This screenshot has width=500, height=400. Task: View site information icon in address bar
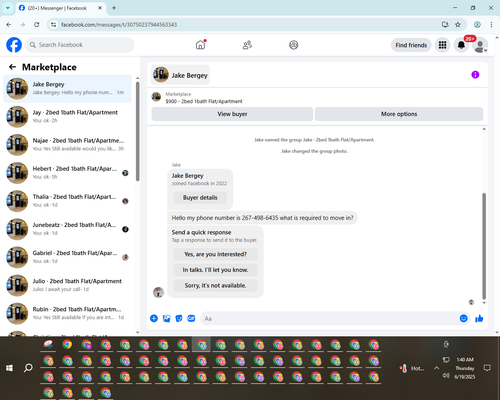tap(53, 25)
